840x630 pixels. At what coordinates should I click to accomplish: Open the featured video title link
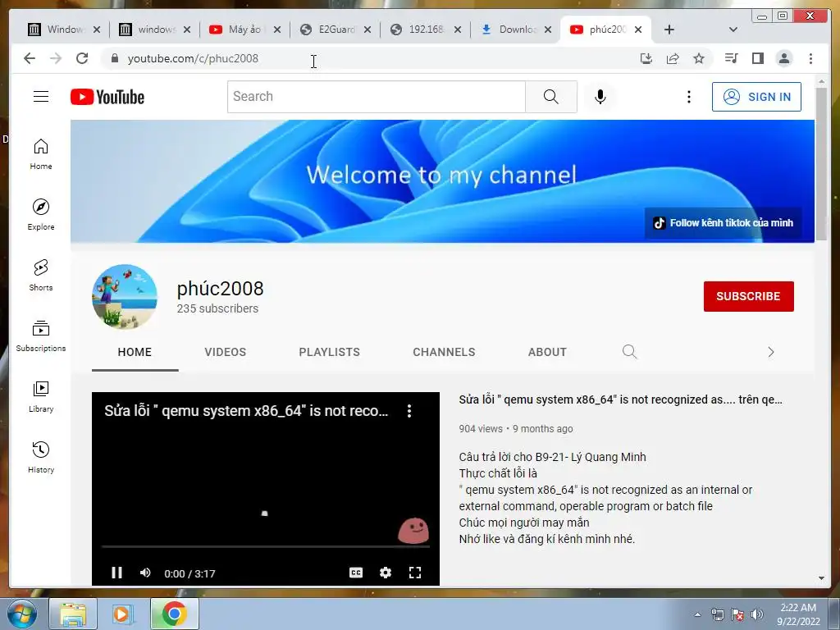620,399
